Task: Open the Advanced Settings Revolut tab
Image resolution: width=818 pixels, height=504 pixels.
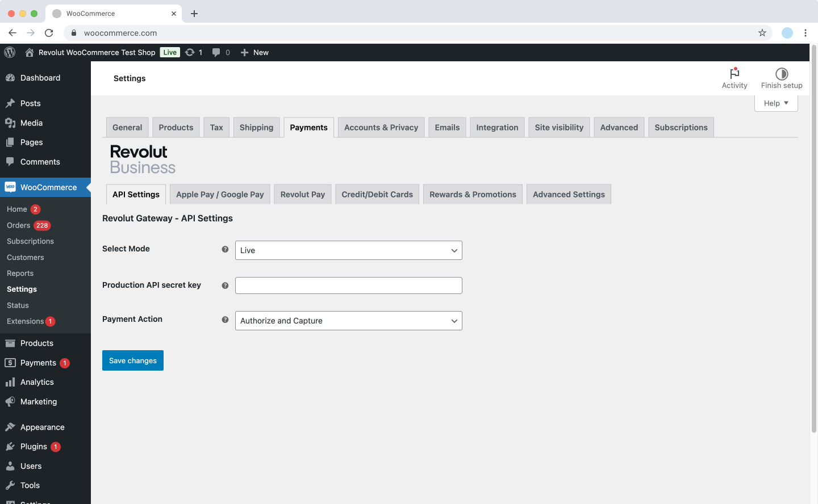Action: [569, 194]
